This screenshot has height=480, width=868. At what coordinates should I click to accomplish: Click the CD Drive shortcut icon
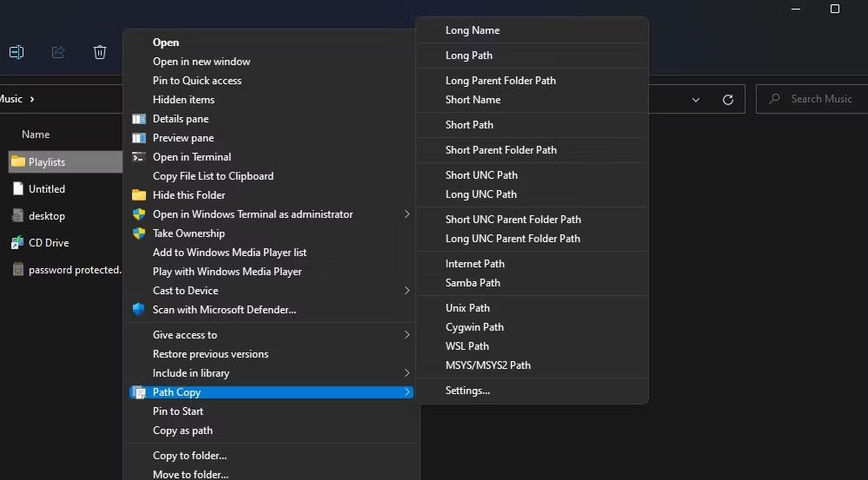click(x=17, y=242)
